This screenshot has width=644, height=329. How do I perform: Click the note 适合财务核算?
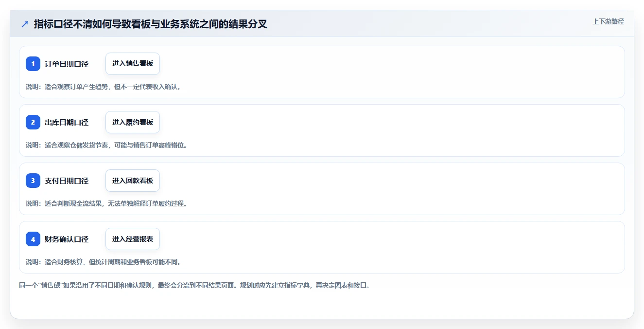click(x=103, y=262)
